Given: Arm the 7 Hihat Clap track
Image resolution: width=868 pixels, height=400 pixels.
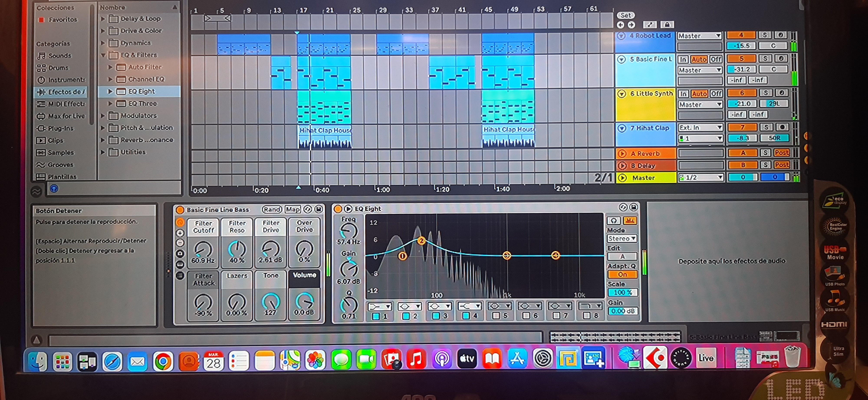Looking at the screenshot, I should click(782, 127).
